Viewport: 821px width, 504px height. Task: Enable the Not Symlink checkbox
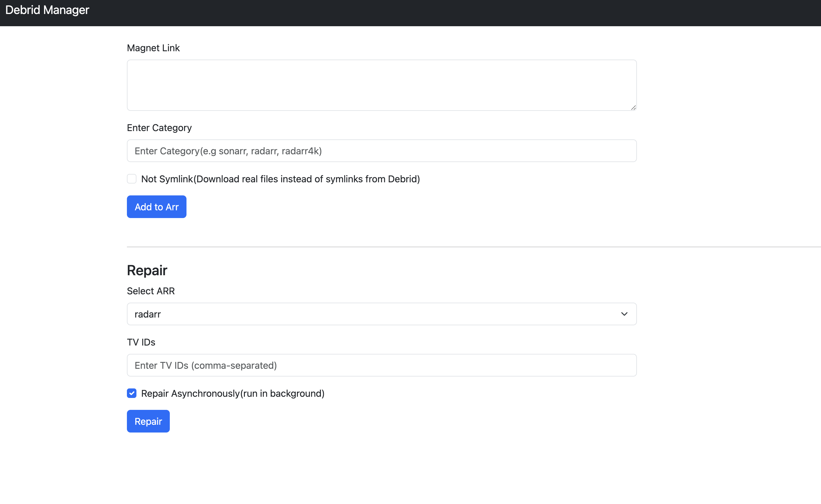point(132,179)
